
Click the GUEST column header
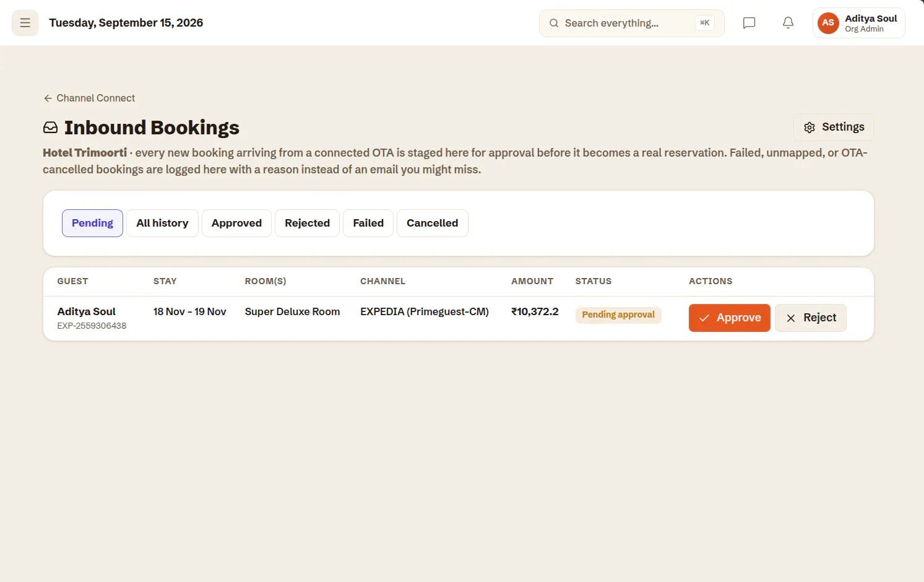click(72, 281)
